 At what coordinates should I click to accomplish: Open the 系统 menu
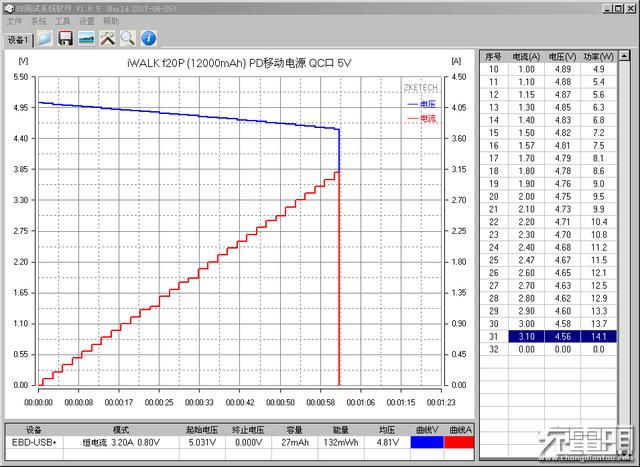(x=39, y=21)
